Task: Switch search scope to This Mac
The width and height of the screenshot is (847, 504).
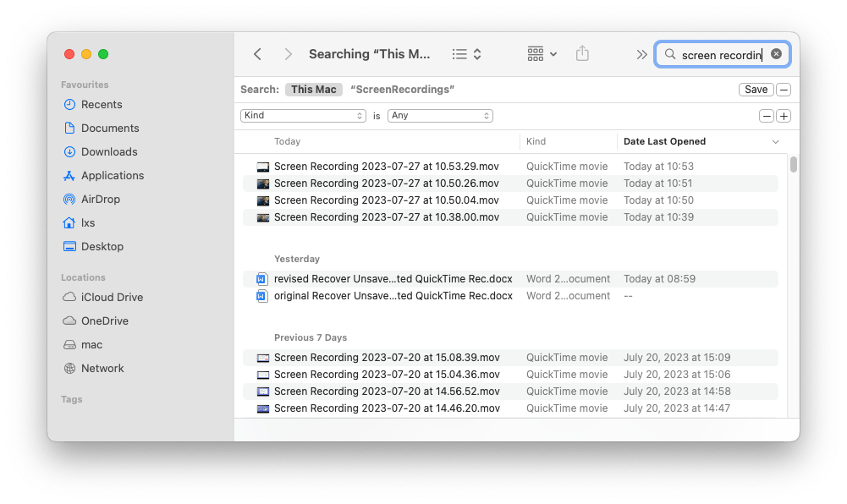Action: pyautogui.click(x=314, y=89)
